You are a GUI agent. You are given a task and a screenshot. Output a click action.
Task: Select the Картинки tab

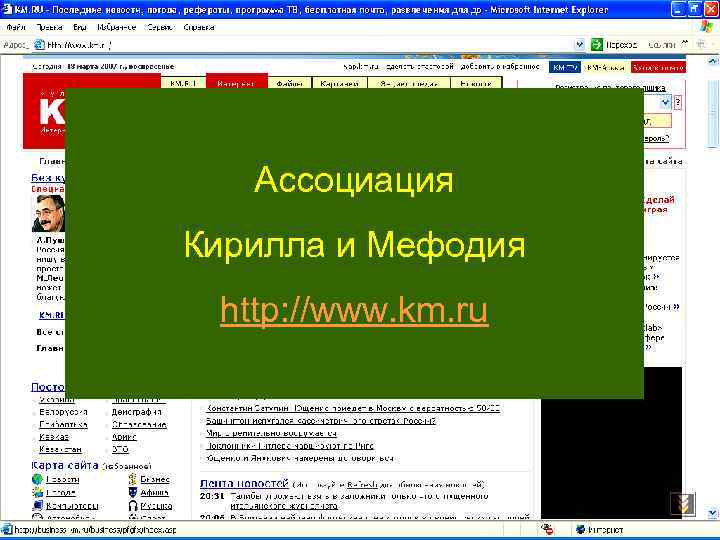click(x=339, y=83)
